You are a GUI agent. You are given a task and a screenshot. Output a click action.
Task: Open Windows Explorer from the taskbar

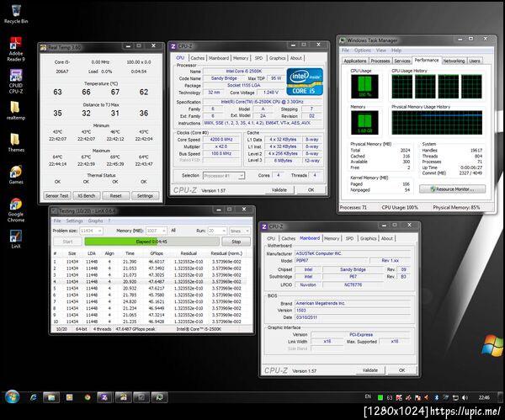pos(51,397)
